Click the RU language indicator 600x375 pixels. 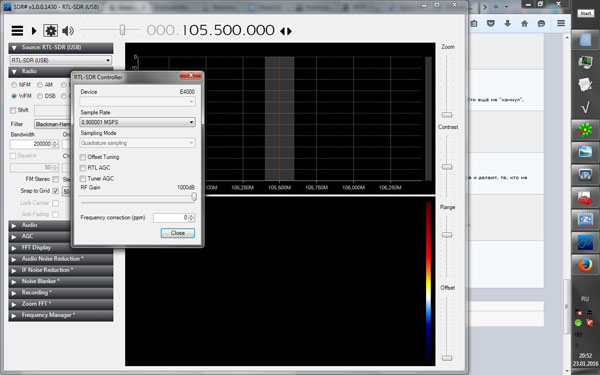pos(585,299)
